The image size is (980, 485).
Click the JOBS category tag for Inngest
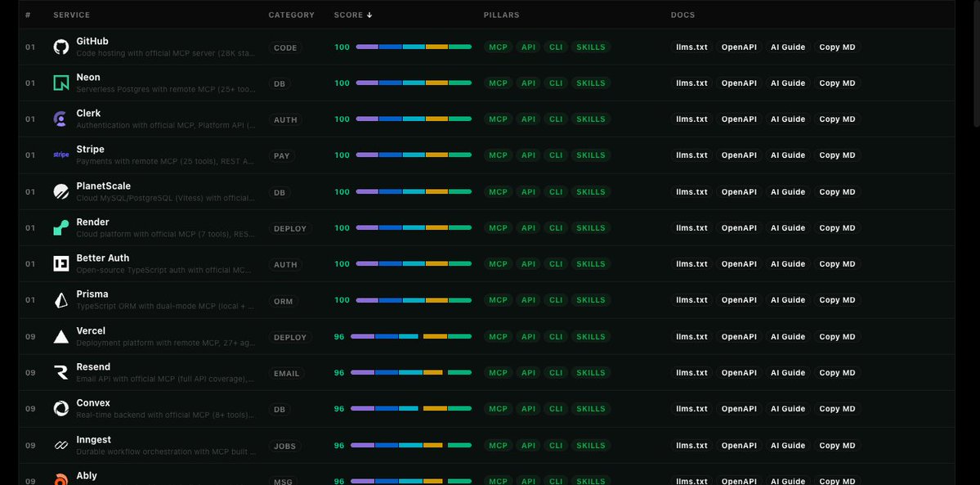coord(285,447)
